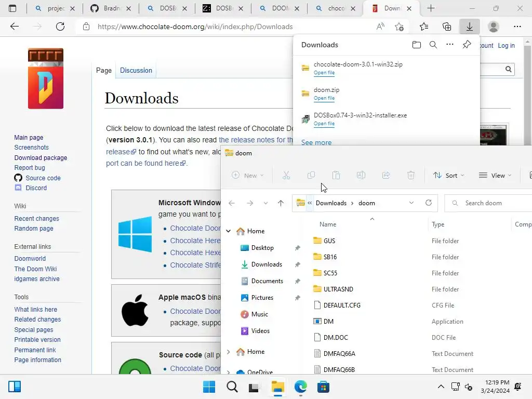Screen dimensions: 532x399
Task: Go up one folder level in Explorer
Action: (x=281, y=203)
